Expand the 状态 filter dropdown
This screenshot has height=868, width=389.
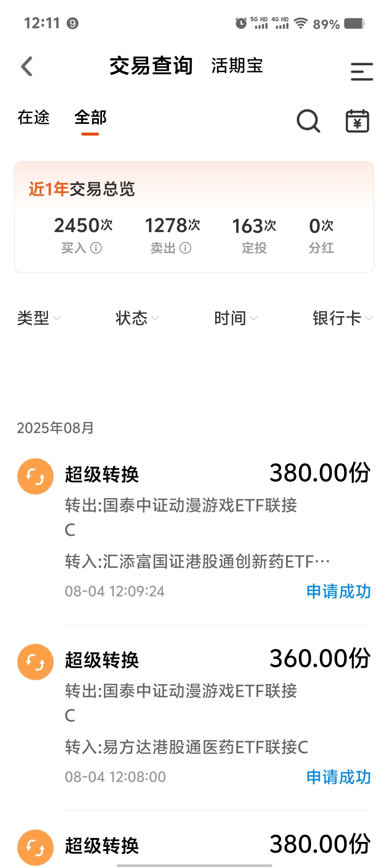point(137,318)
